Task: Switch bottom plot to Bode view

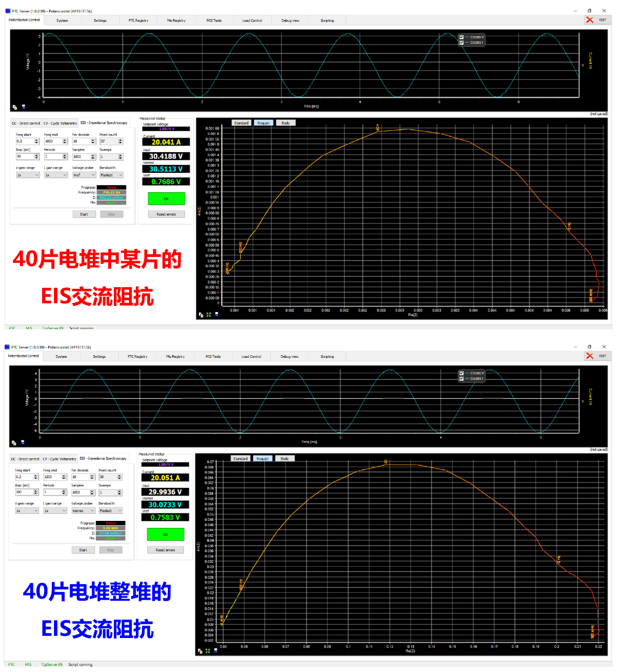Action: click(x=284, y=459)
